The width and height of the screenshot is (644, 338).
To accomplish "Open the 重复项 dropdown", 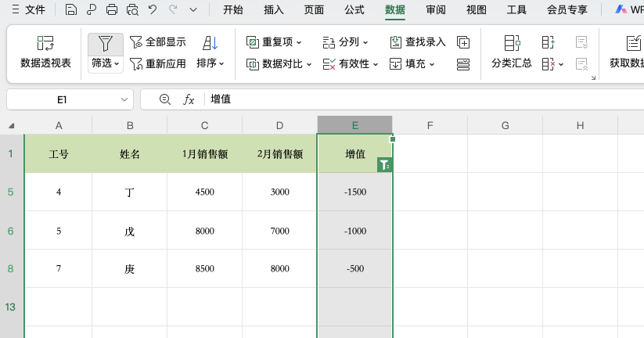I will point(274,42).
